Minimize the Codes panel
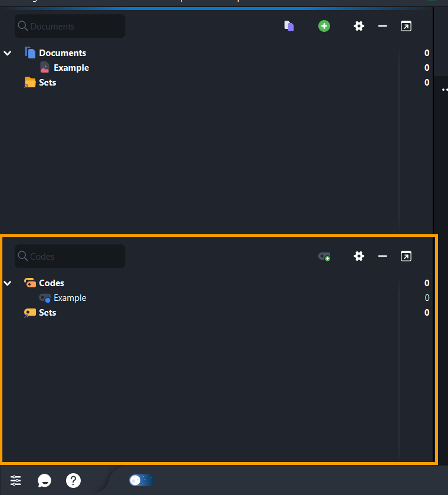The image size is (448, 495). (383, 256)
